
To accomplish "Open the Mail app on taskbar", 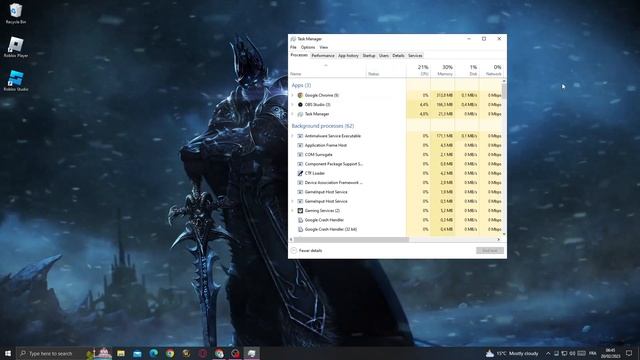I will (137, 353).
